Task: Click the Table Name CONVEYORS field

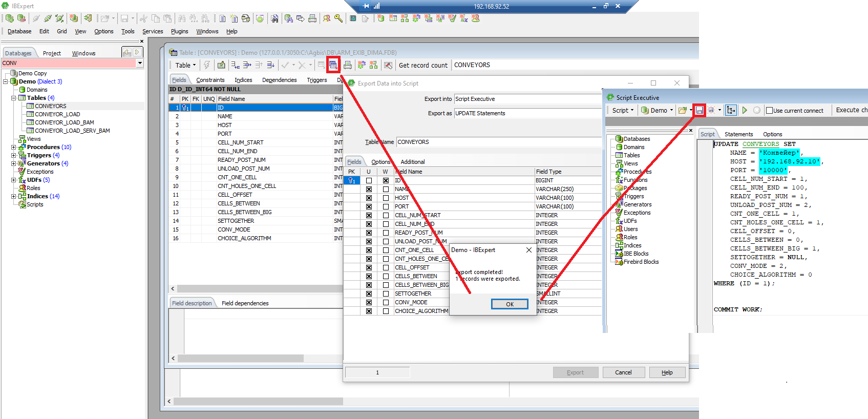Action: (499, 142)
